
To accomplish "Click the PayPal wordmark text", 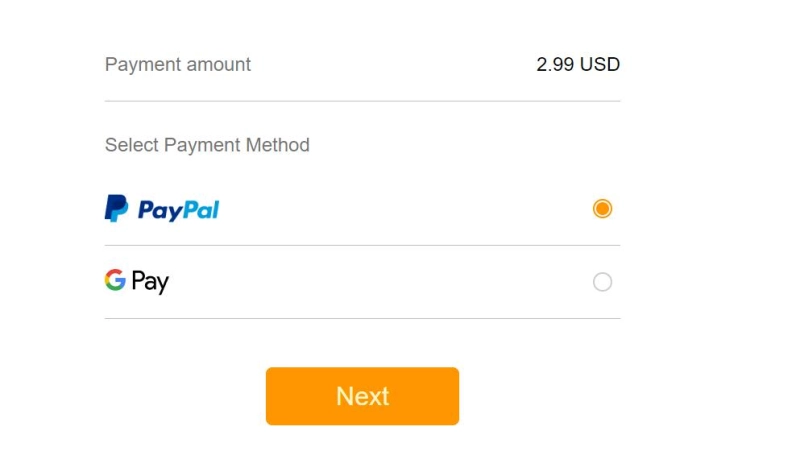I will (179, 210).
